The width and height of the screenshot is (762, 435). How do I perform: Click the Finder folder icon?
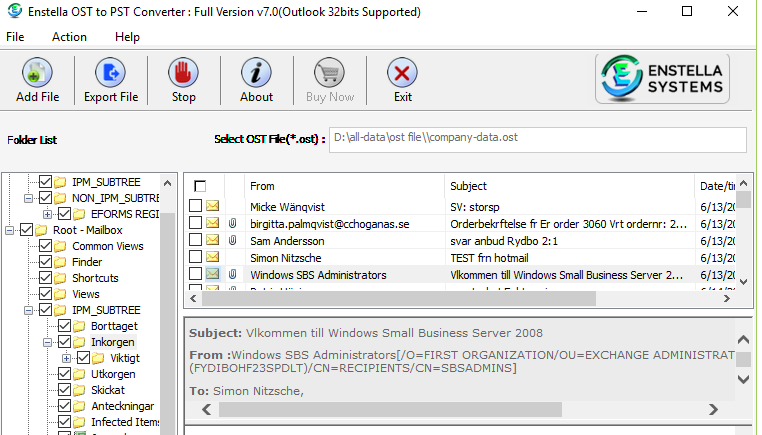[60, 262]
